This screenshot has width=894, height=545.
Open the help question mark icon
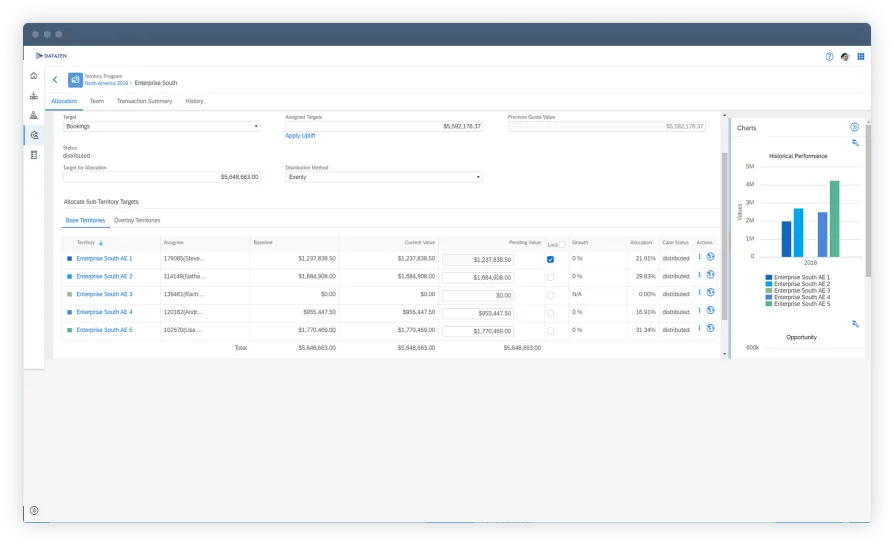coord(829,57)
